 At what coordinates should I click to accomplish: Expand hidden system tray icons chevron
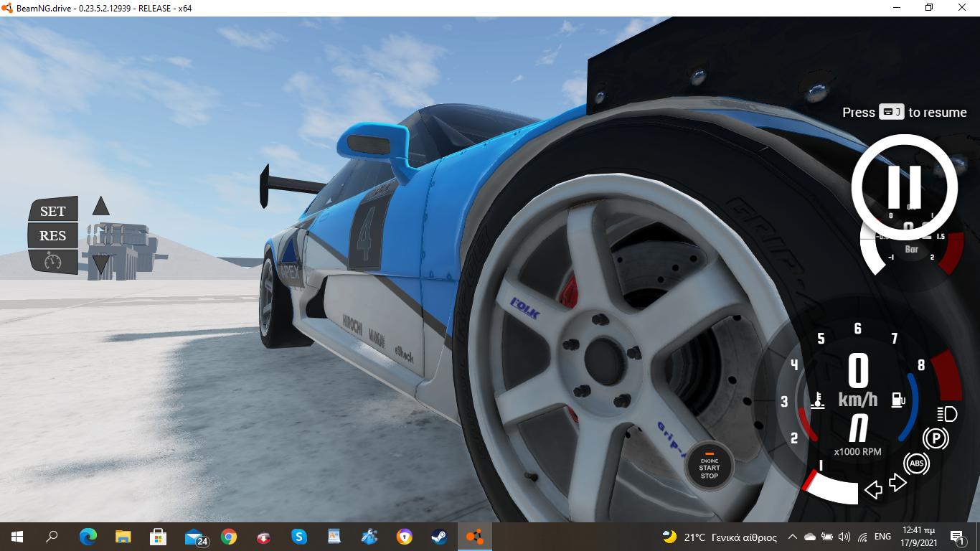tap(793, 537)
